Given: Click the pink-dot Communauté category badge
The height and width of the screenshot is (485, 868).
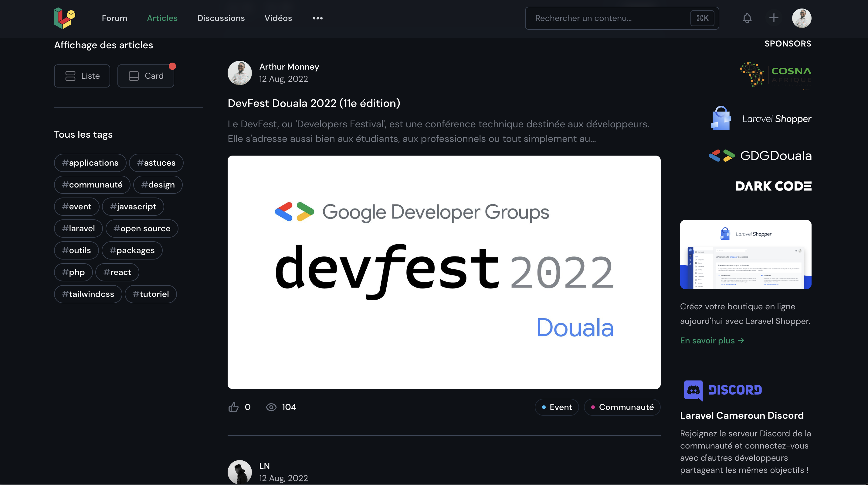Looking at the screenshot, I should 622,407.
